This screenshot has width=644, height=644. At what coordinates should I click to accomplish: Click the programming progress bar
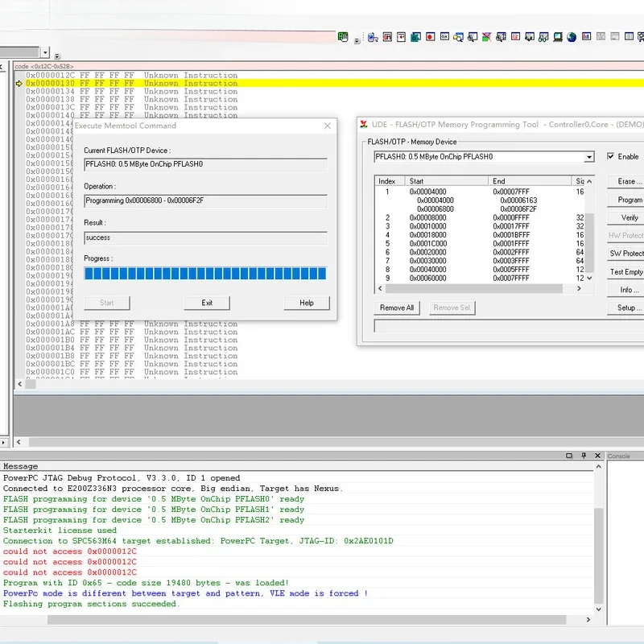pyautogui.click(x=205, y=274)
